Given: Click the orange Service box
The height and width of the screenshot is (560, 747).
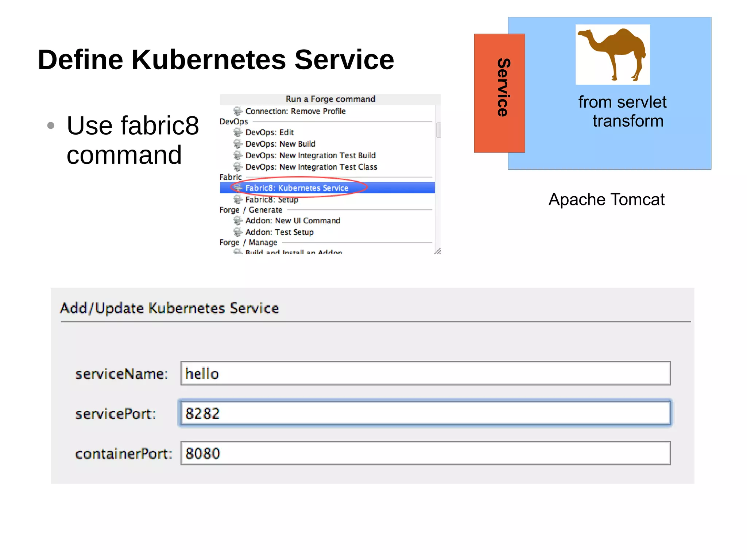Looking at the screenshot, I should [x=499, y=93].
